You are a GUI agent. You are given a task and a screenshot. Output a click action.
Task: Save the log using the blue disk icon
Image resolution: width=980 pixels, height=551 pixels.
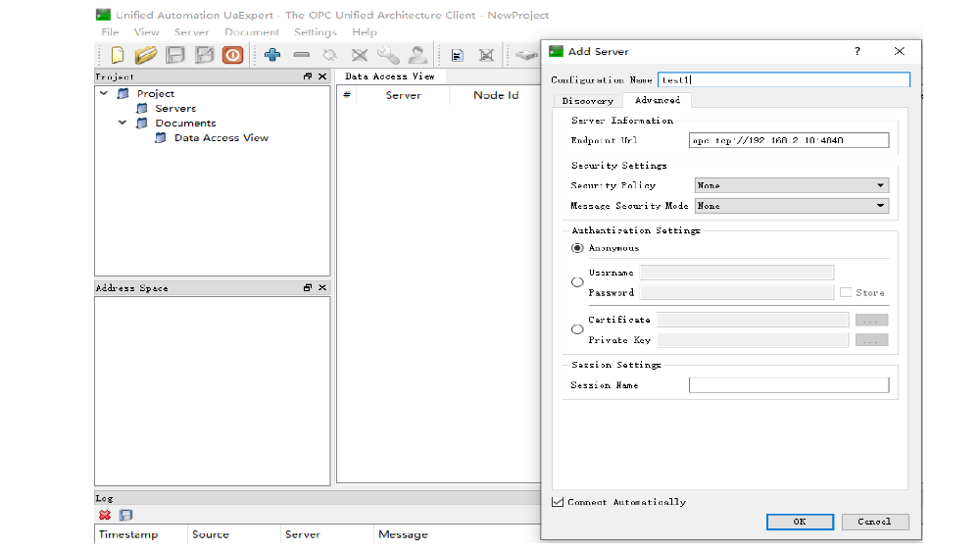pos(125,515)
